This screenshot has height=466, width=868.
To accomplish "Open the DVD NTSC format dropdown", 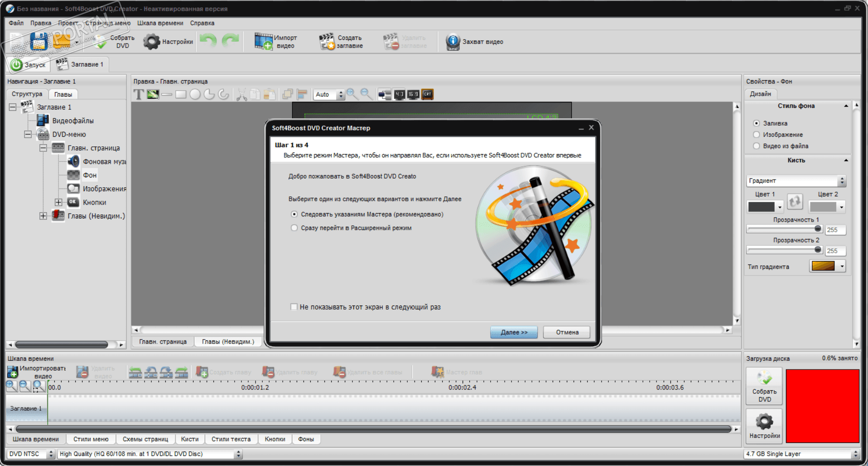I will (x=51, y=454).
